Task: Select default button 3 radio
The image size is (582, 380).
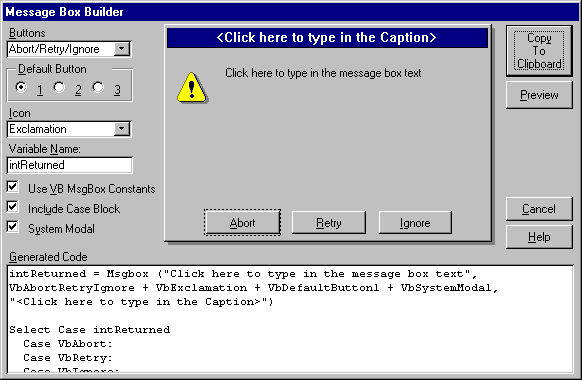Action: [x=98, y=87]
